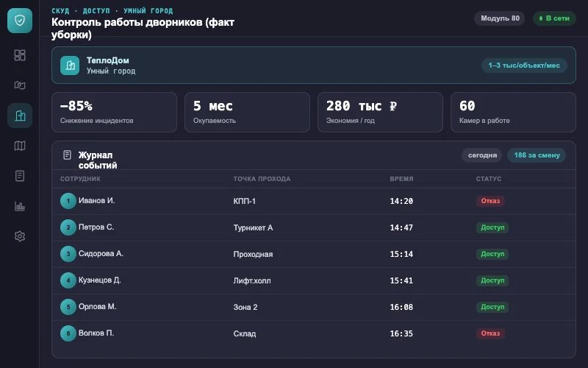Viewport: 588px width, 368px height.
Task: Click the Зона 2 passage point cell
Action: pyautogui.click(x=245, y=307)
